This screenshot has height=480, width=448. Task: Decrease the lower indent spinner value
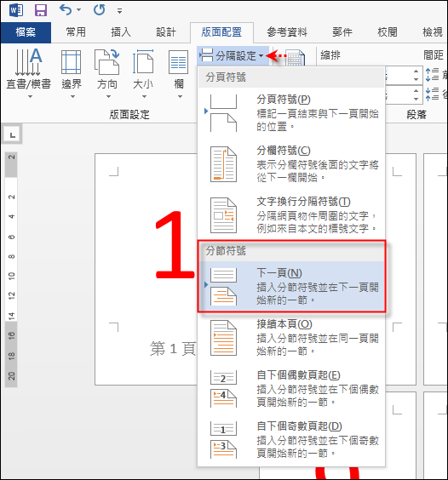coord(416,99)
